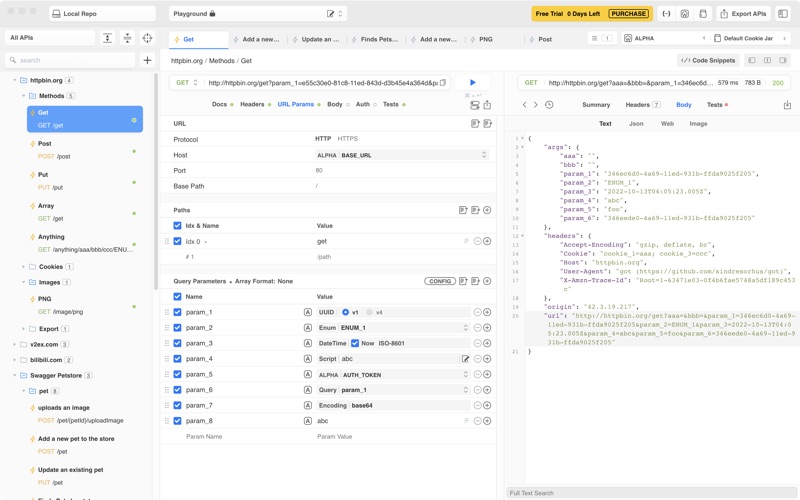
Task: Click share icon below send button
Action: [487, 105]
